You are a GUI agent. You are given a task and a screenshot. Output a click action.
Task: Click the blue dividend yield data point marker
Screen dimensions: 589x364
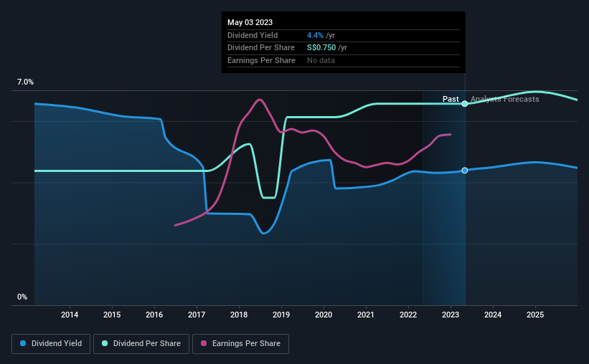[465, 171]
